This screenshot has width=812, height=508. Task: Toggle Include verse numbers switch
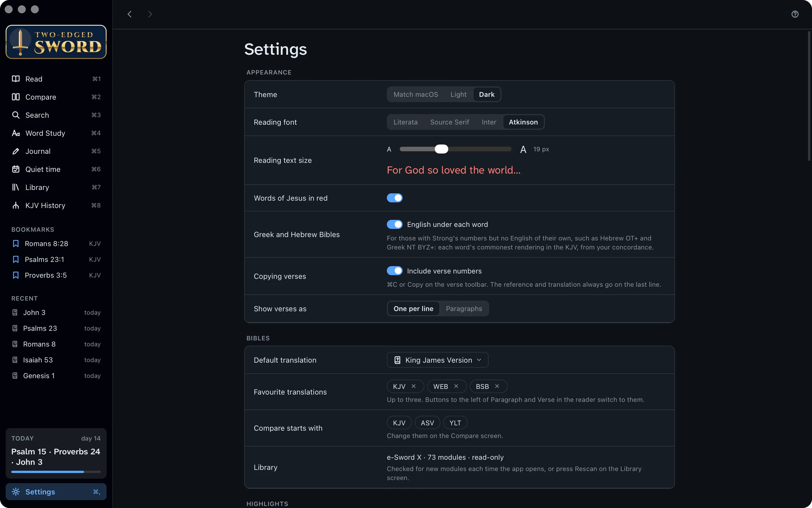point(395,271)
